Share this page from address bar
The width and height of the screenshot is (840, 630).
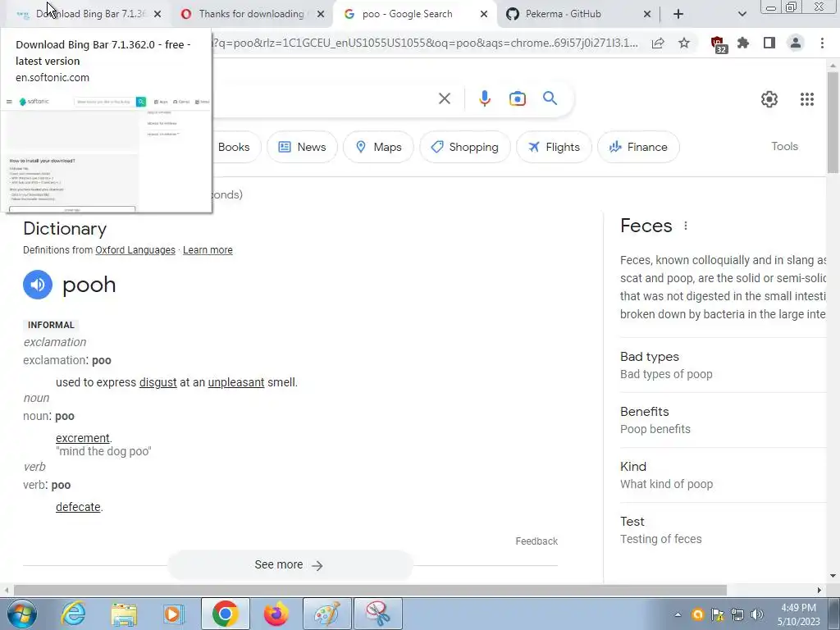(x=658, y=43)
